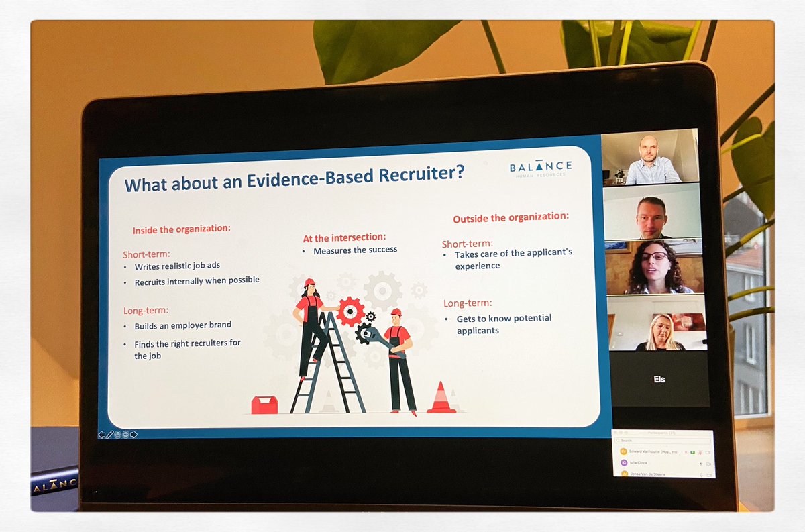Select second video tile of man in dark top
The image size is (805, 532).
653,211
